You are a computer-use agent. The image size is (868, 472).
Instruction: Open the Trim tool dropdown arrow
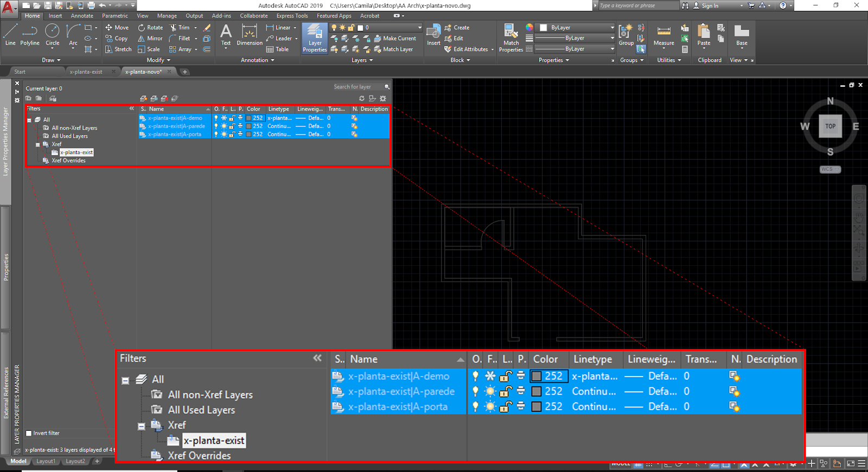pos(196,28)
